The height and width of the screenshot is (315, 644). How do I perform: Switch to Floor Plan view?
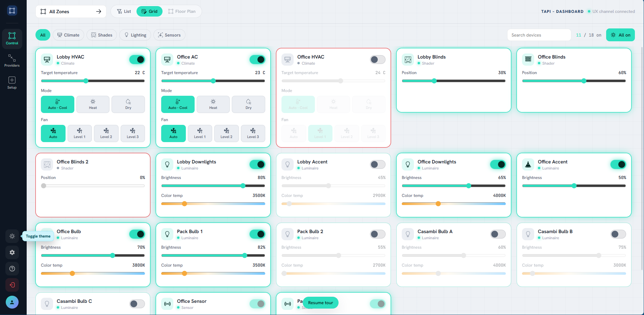182,12
